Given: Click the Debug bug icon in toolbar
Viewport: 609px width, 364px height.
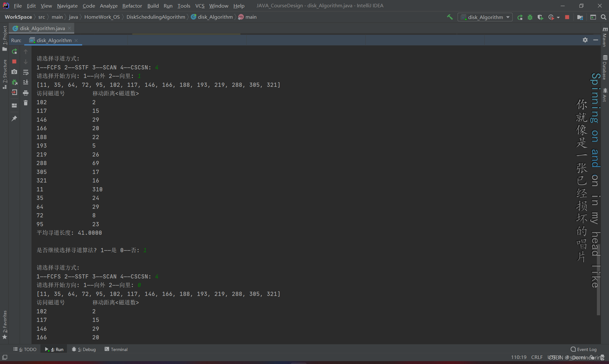Looking at the screenshot, I should (530, 17).
